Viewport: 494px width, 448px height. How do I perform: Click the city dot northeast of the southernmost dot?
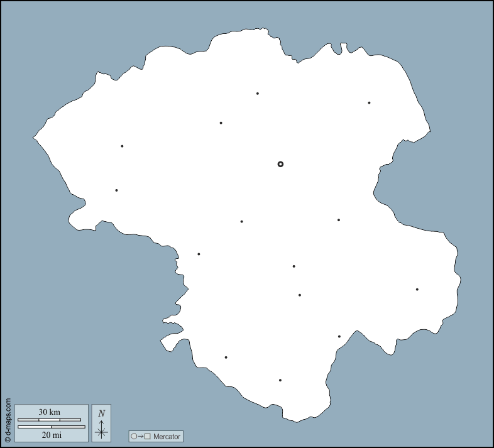tap(339, 337)
